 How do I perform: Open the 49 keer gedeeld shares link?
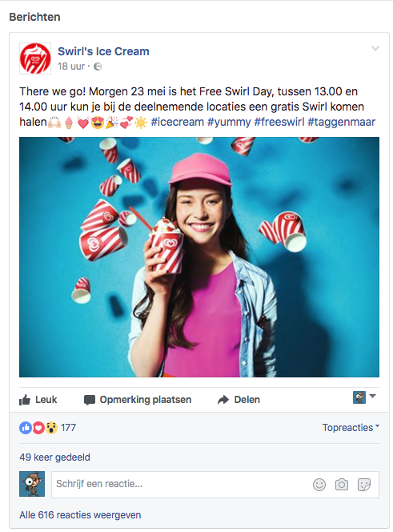coord(54,457)
